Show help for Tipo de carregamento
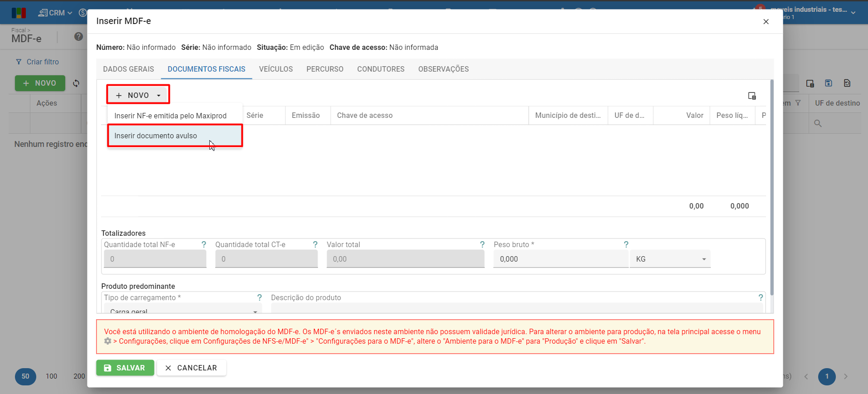 [x=260, y=297]
